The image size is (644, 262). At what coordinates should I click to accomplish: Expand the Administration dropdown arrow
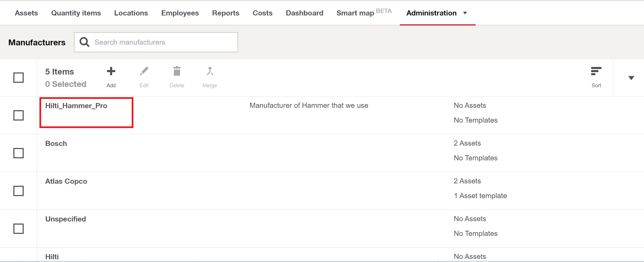coord(465,13)
